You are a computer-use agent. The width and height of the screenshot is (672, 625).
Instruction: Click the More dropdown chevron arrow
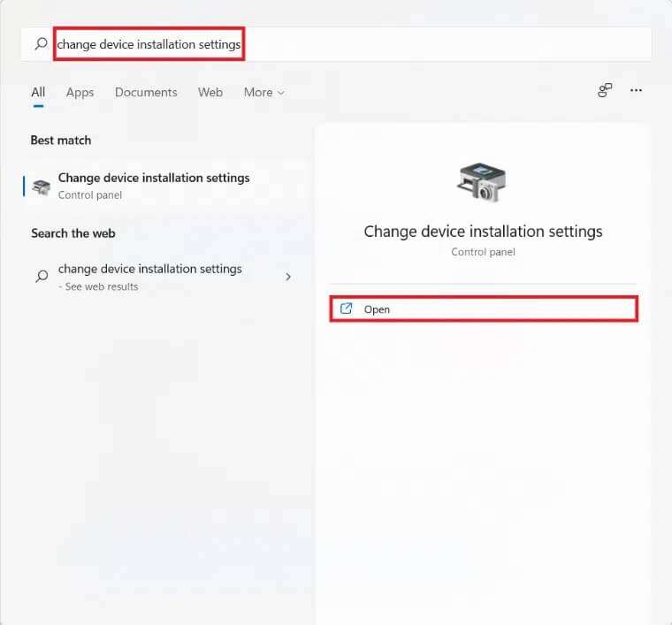(280, 93)
